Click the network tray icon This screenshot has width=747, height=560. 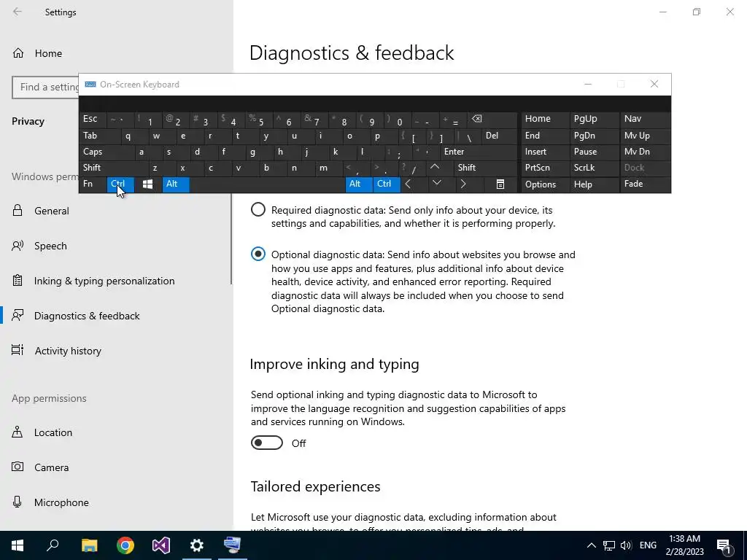609,545
